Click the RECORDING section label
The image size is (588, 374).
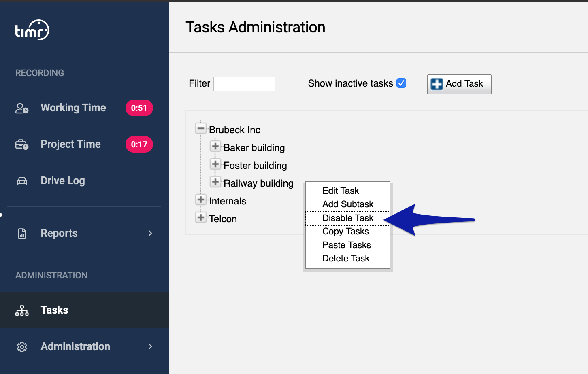[x=40, y=73]
